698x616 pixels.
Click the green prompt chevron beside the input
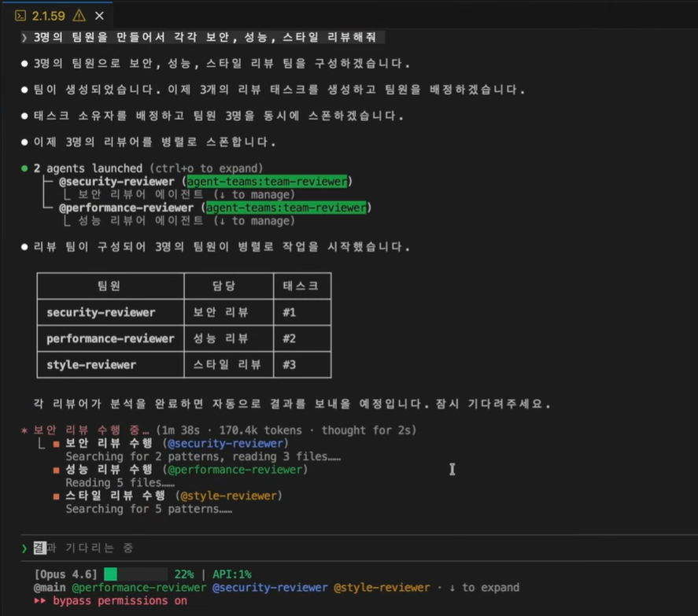24,548
